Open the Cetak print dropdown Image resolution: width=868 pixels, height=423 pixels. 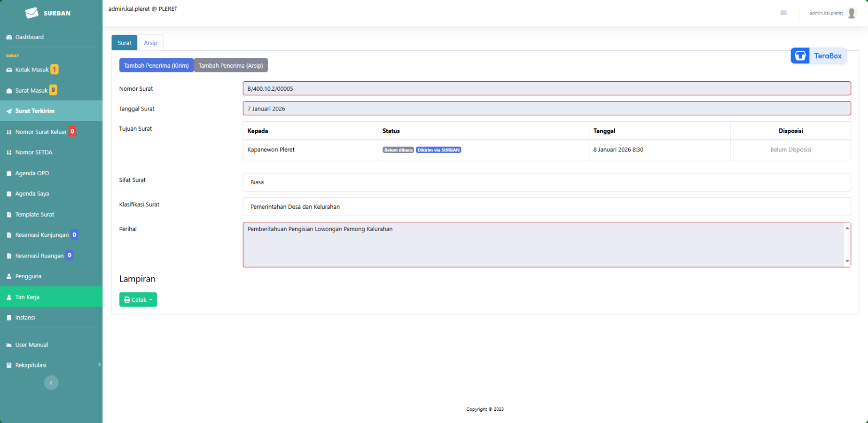click(138, 300)
